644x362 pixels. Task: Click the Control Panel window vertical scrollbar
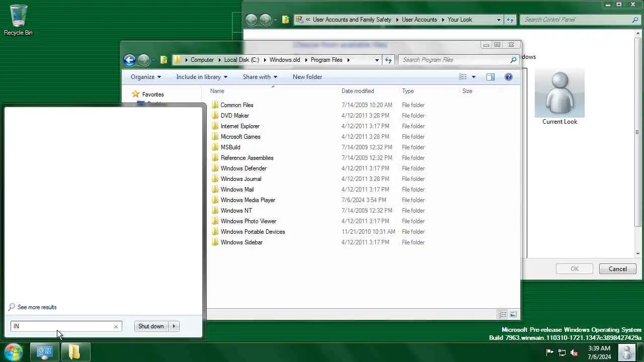(x=638, y=132)
